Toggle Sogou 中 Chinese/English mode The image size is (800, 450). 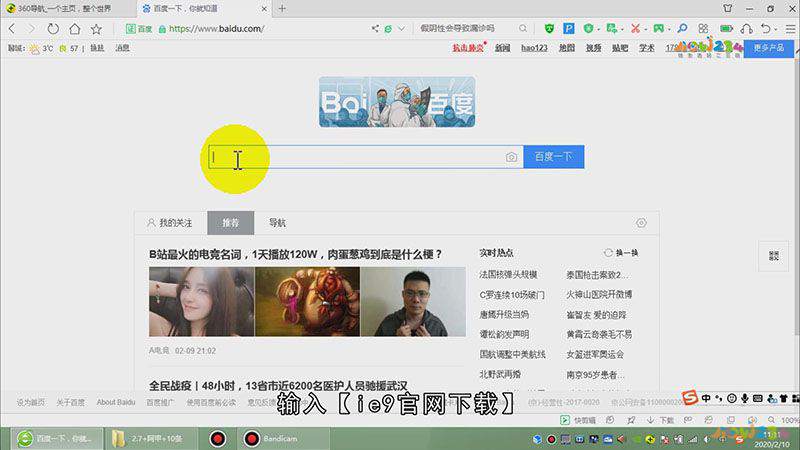[x=706, y=398]
